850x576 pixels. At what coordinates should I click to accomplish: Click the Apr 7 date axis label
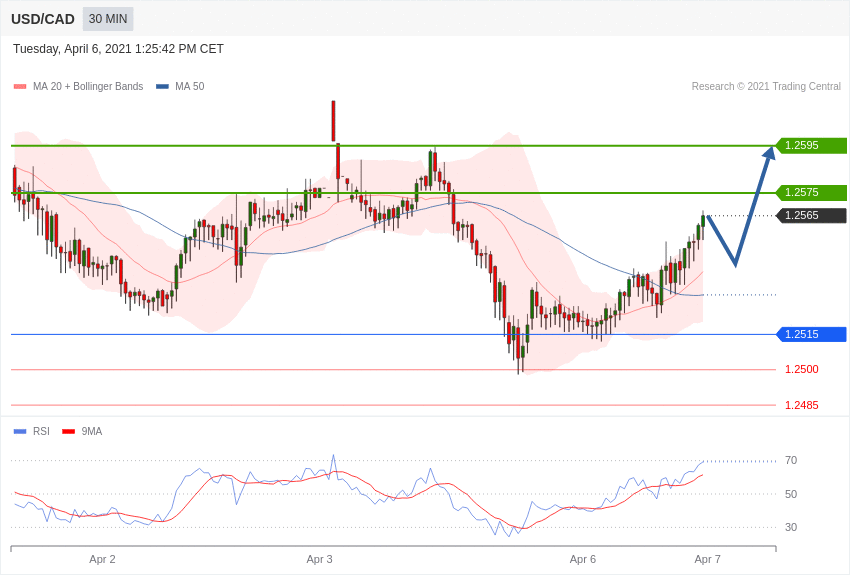(707, 559)
